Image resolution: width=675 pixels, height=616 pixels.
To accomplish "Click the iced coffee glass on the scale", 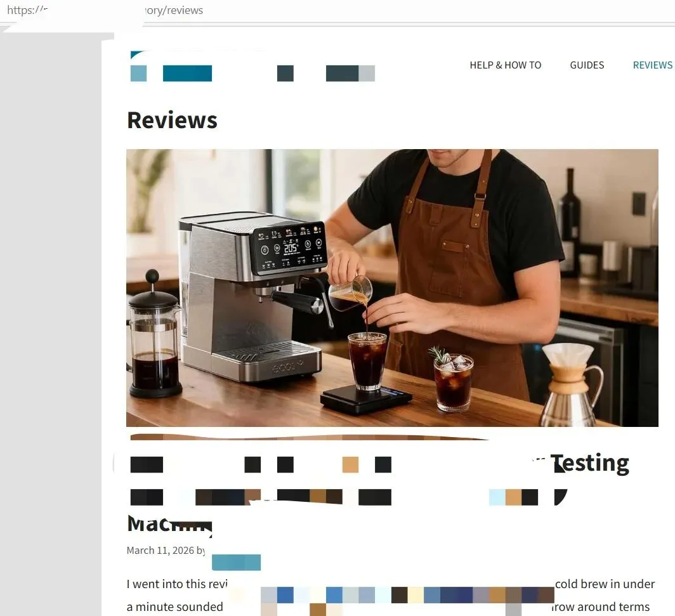I will 367,361.
